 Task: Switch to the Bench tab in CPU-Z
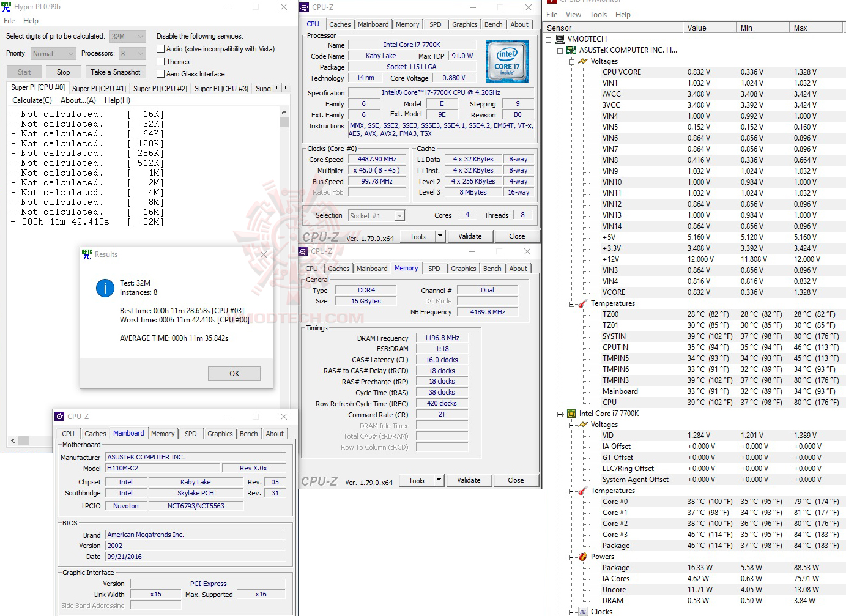click(x=493, y=24)
